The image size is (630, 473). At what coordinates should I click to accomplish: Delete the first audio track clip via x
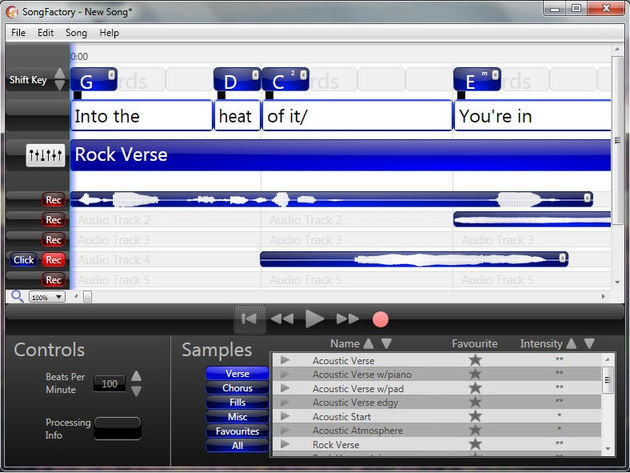pos(587,197)
